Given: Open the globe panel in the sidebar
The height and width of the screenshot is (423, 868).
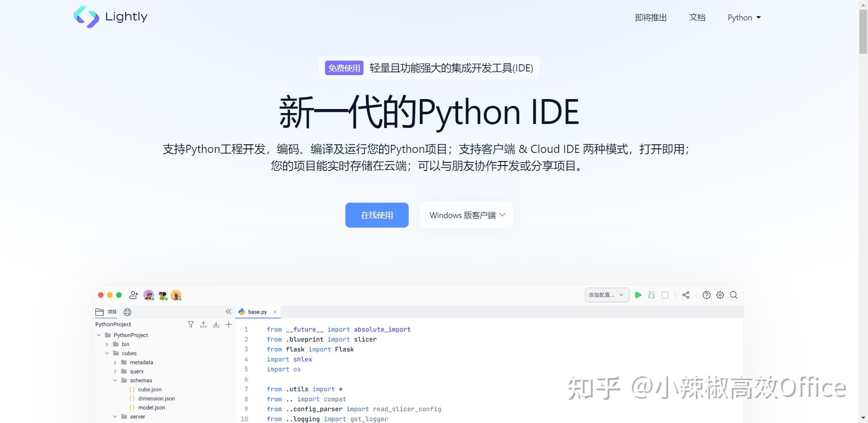Looking at the screenshot, I should 127,312.
